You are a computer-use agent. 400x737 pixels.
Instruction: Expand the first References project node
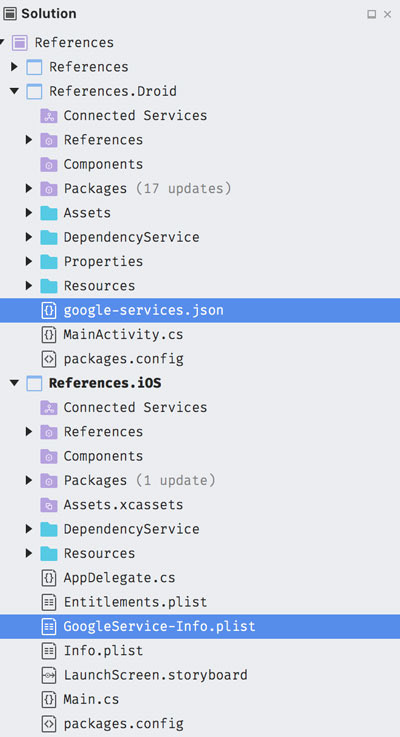[14, 67]
